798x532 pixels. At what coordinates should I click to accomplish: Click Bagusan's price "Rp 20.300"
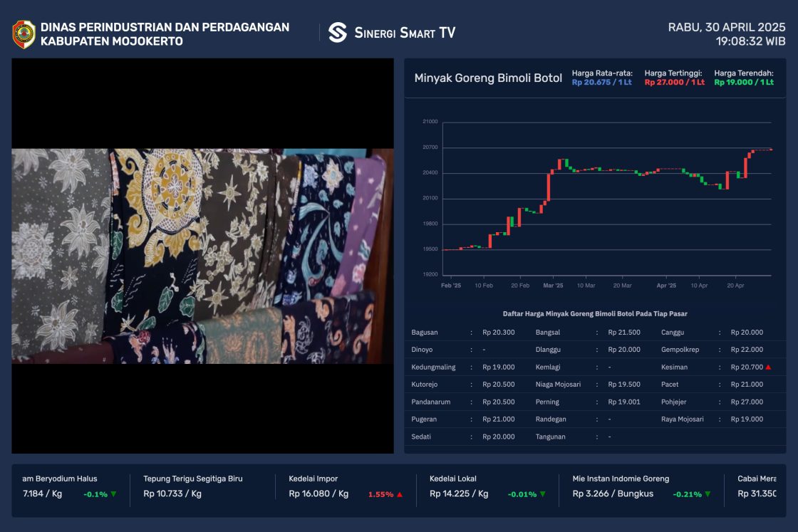[499, 333]
